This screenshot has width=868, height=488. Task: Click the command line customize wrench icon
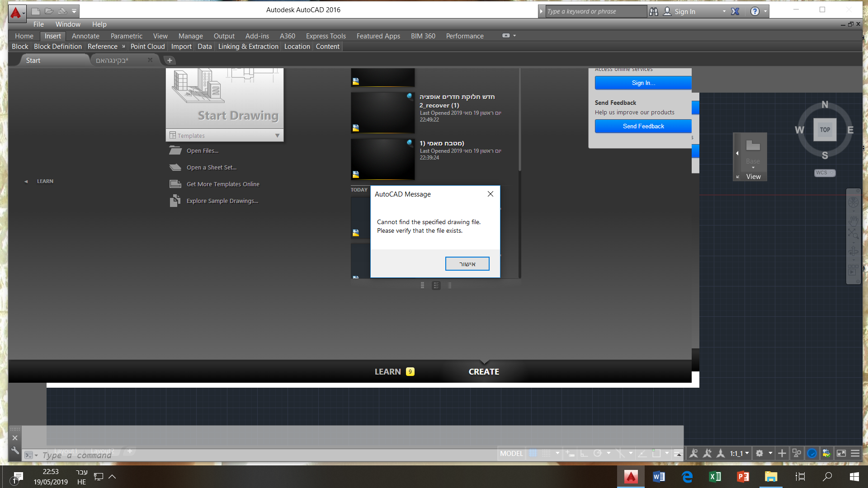[x=15, y=450]
